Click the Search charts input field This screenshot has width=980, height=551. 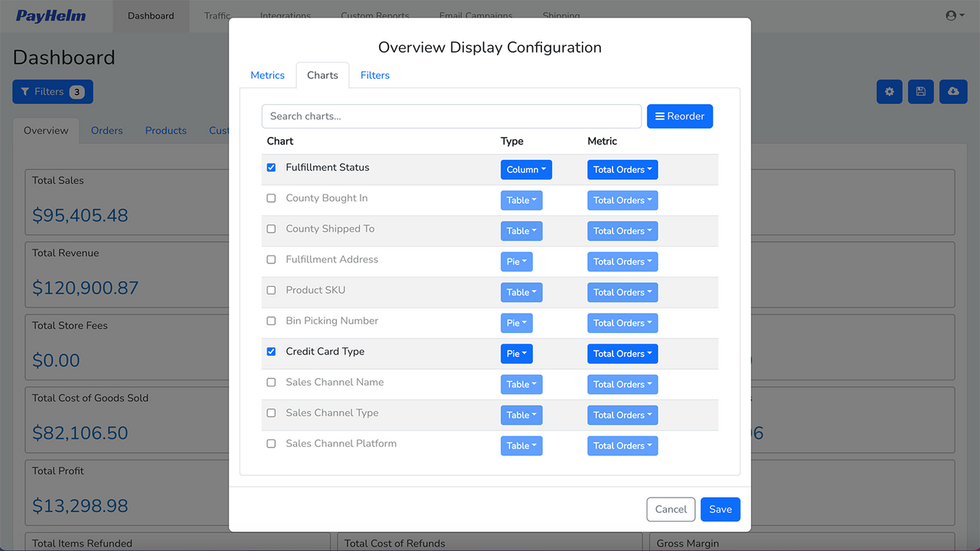coord(451,116)
